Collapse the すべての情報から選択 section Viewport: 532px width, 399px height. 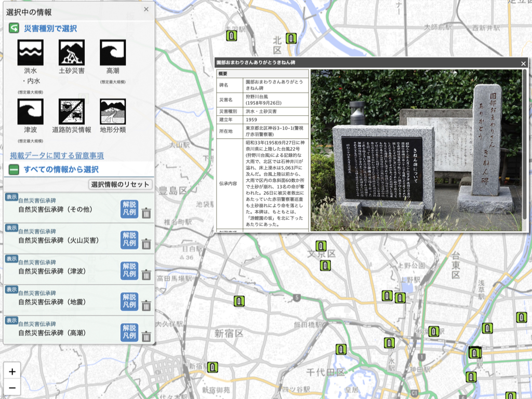14,169
